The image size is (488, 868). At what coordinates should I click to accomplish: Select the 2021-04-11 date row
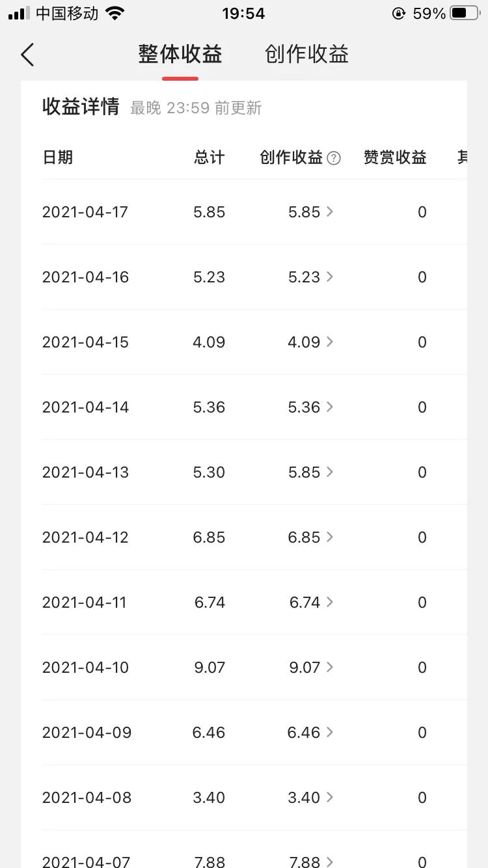point(85,603)
